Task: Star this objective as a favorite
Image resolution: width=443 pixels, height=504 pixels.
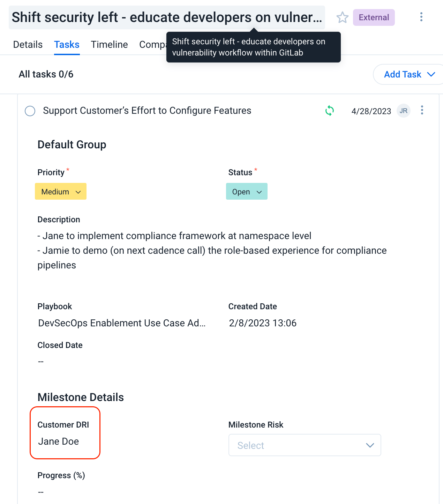Action: pyautogui.click(x=342, y=17)
